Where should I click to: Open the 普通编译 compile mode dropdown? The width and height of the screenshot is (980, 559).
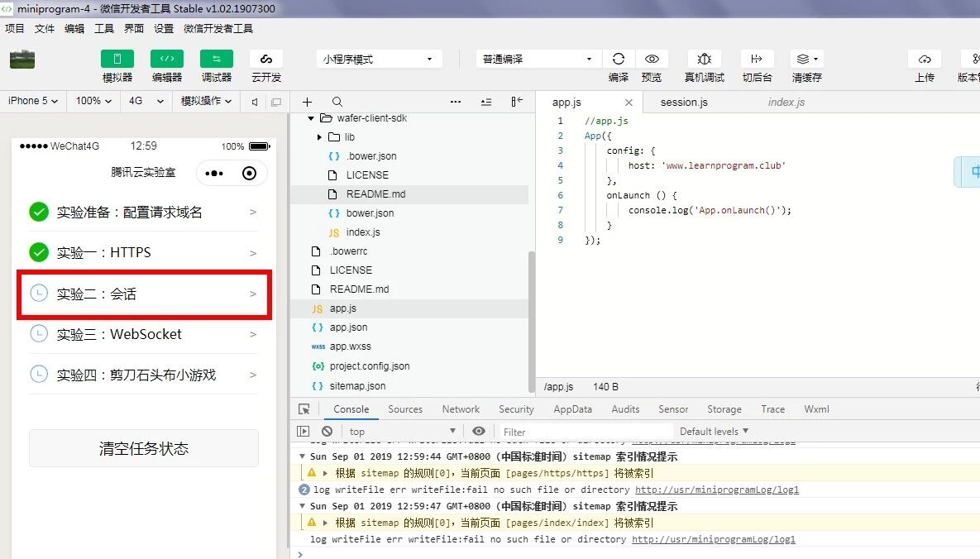[538, 59]
